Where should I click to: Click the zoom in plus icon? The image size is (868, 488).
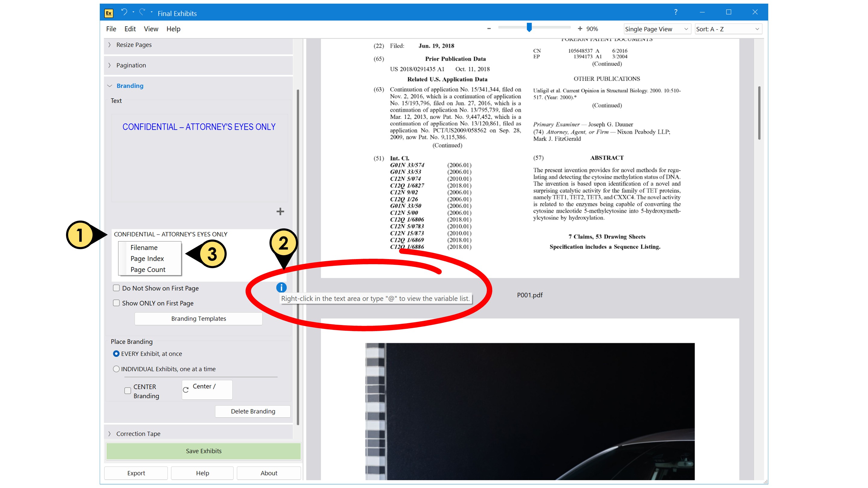coord(580,29)
